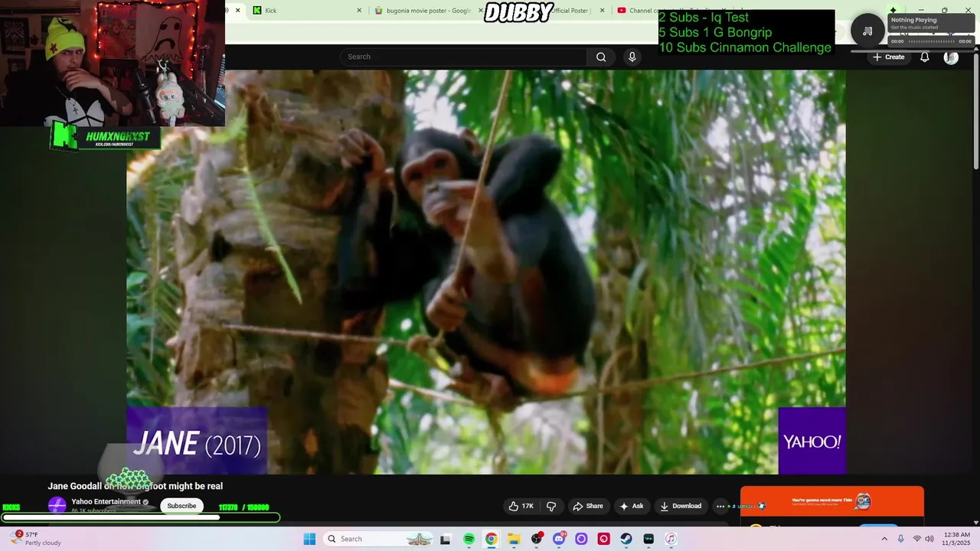
Task: Open Yahoo Entertainment channel name link
Action: click(x=106, y=502)
